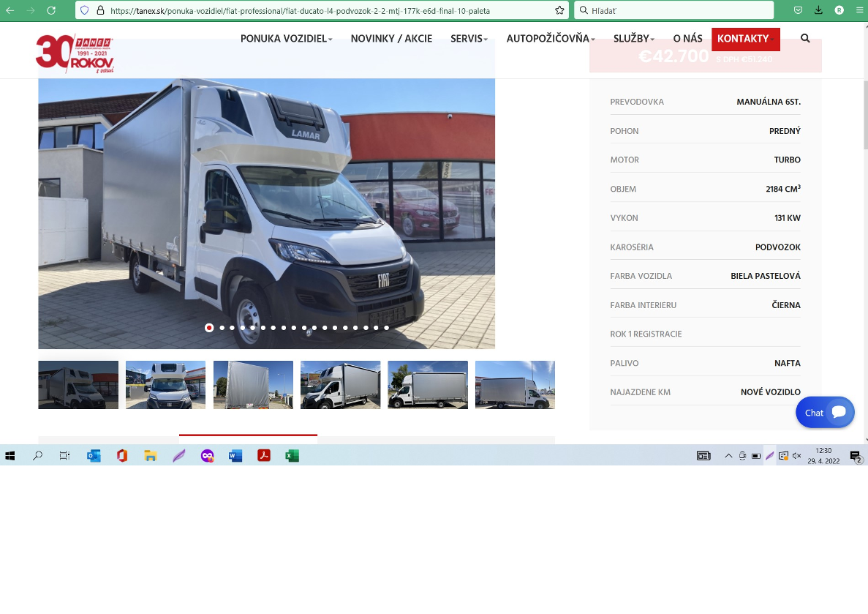
Task: Open the Firefox downloads icon
Action: 818,10
